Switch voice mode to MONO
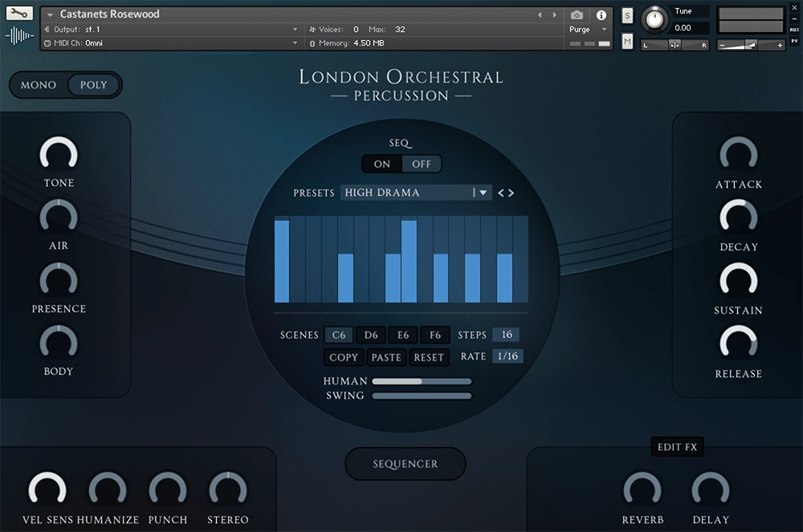The width and height of the screenshot is (803, 532). point(39,85)
